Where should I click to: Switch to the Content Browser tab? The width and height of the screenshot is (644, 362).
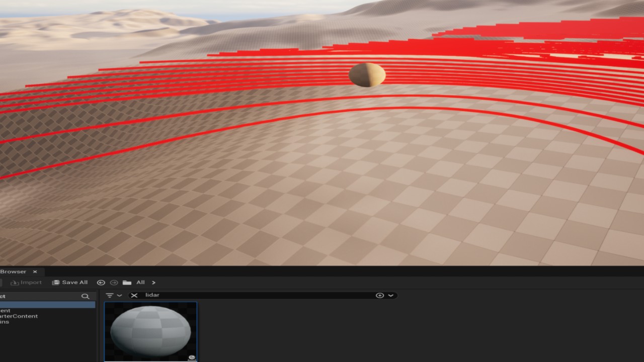click(x=13, y=272)
